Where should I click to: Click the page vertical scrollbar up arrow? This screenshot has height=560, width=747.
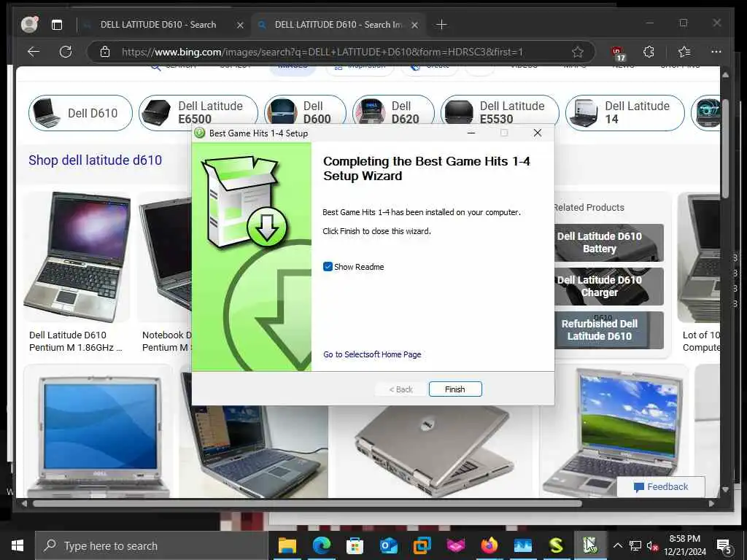[725, 75]
